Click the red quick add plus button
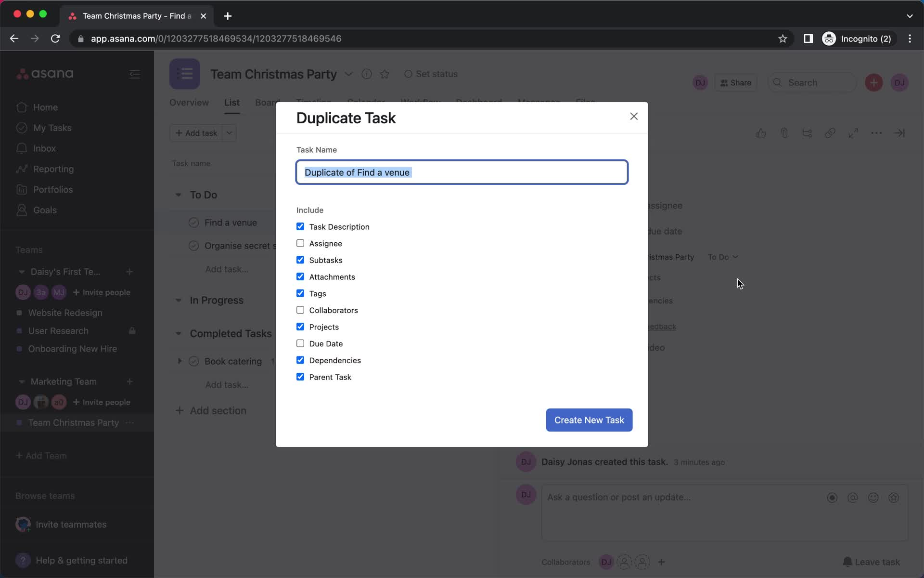This screenshot has width=924, height=578. [x=874, y=83]
